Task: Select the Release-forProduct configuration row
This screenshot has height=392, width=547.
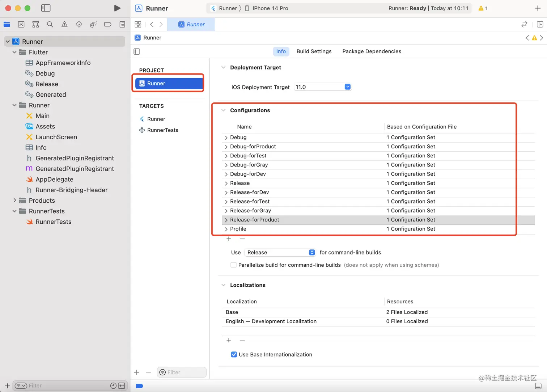Action: [x=378, y=220]
